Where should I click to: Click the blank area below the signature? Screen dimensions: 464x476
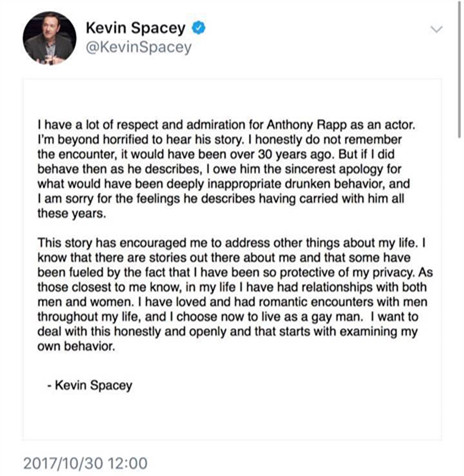tap(232, 417)
